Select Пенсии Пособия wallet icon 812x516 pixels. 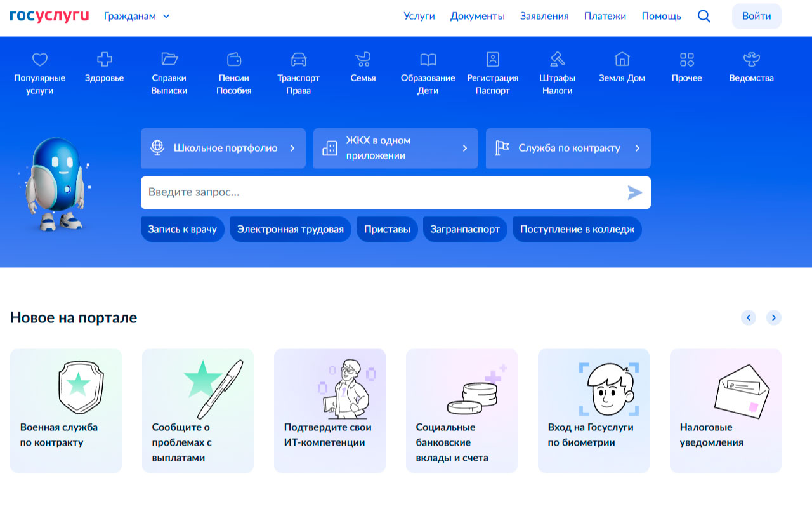pyautogui.click(x=234, y=59)
